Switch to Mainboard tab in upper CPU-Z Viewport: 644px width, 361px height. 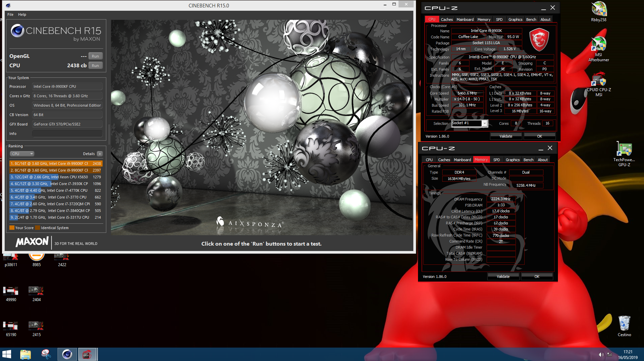point(465,20)
